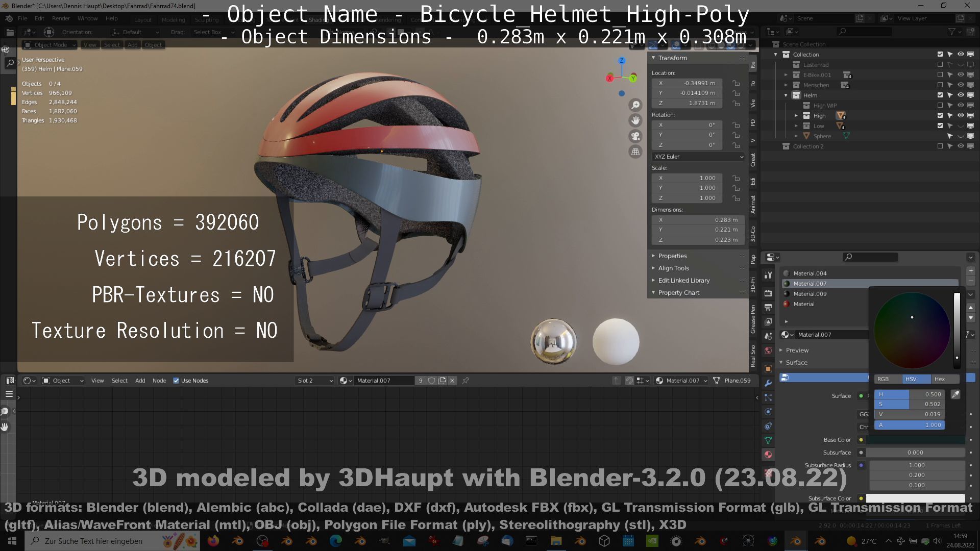Toggle Use Nodes checkbox
The height and width of the screenshot is (551, 980).
[176, 381]
